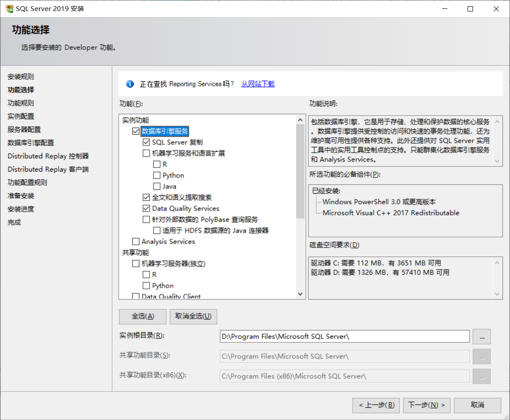Click Windows PowerShell 3.0 或更高版本 entry

379,202
